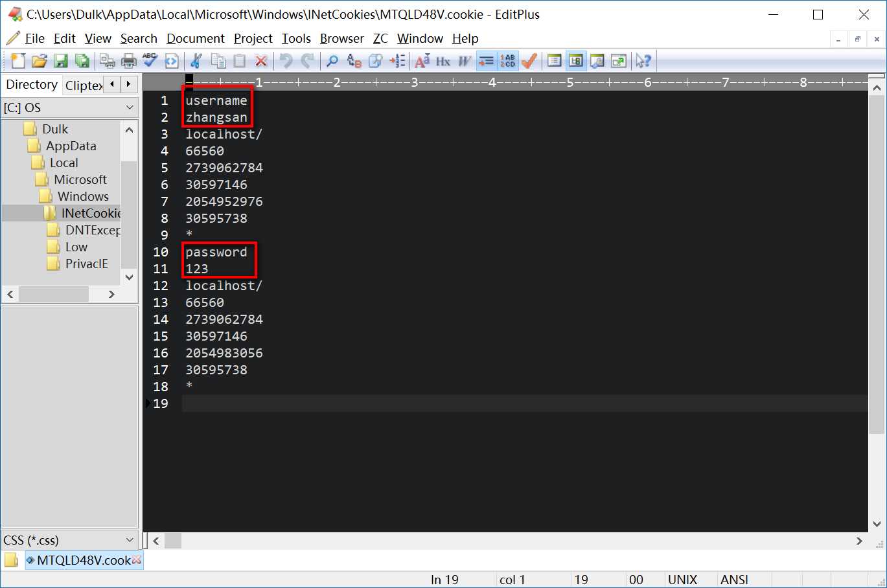
Task: Click directory tree scroll down arrow
Action: [129, 277]
